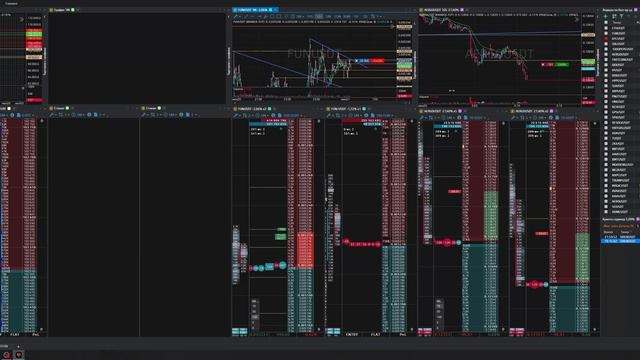Click the green limit order marker in the left FUNUSDT order book

tap(281, 236)
